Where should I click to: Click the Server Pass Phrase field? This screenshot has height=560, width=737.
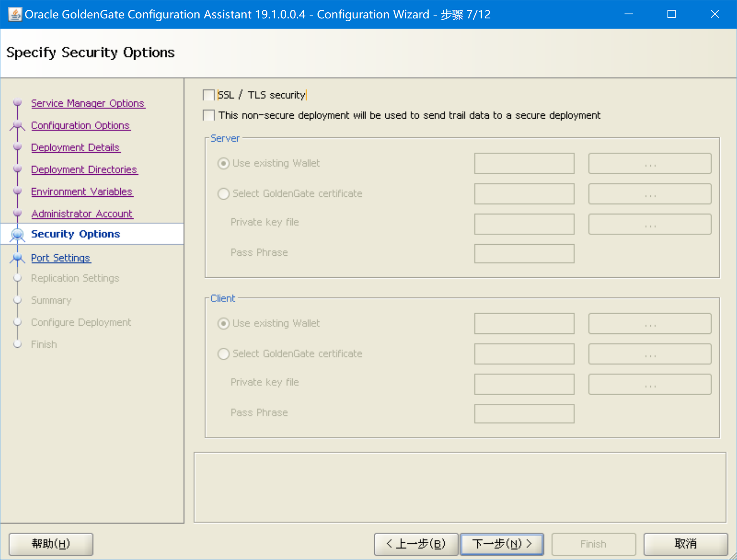click(524, 254)
